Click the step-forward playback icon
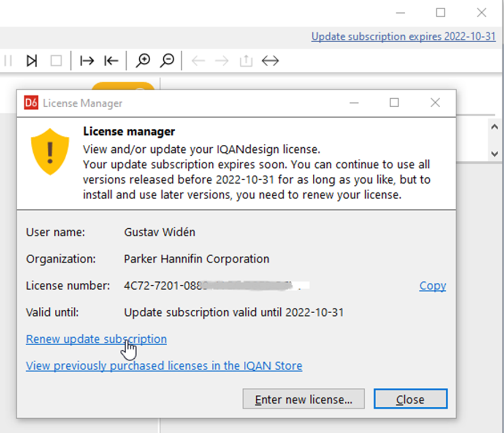 pyautogui.click(x=31, y=60)
